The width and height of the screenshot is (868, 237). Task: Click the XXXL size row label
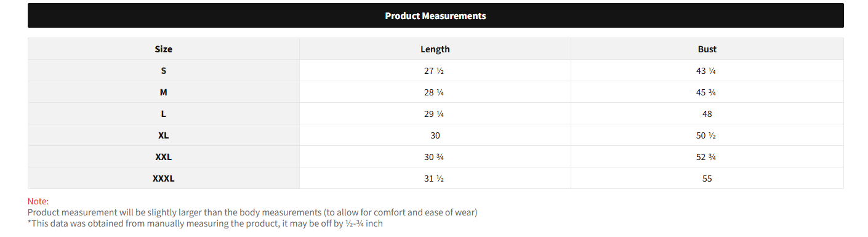[164, 179]
